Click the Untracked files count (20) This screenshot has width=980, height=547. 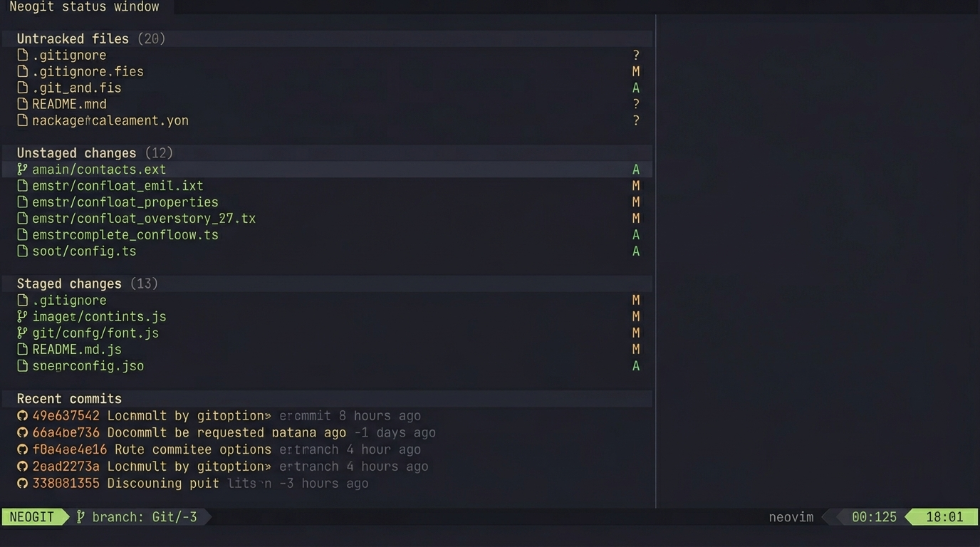[x=151, y=38]
